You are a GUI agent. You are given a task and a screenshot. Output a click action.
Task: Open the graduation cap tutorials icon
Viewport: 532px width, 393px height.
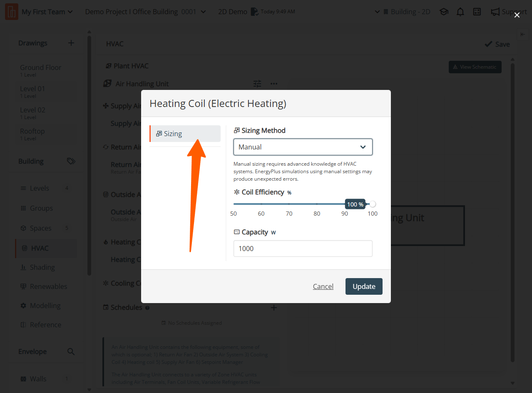[444, 12]
